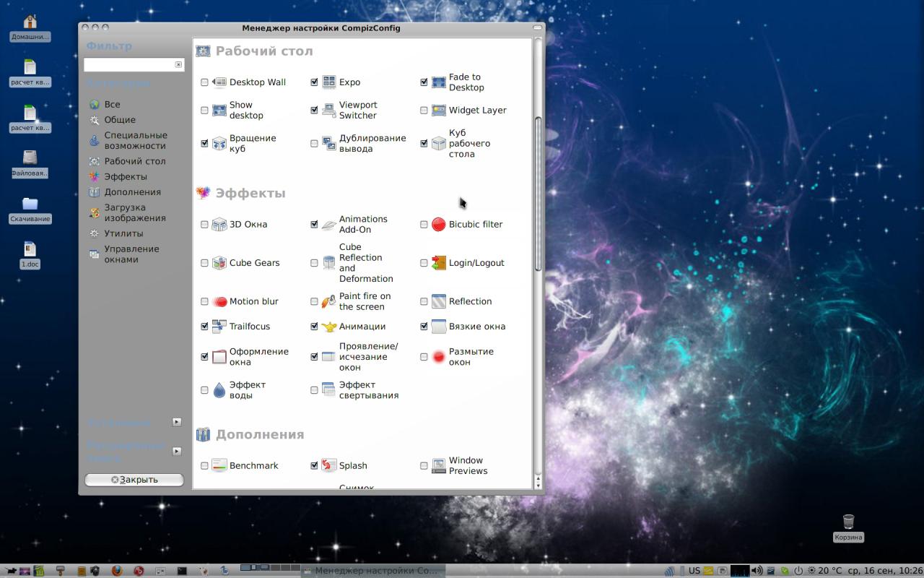
Task: Expand the lower collapsed sidebar section arrow
Action: [x=177, y=452]
